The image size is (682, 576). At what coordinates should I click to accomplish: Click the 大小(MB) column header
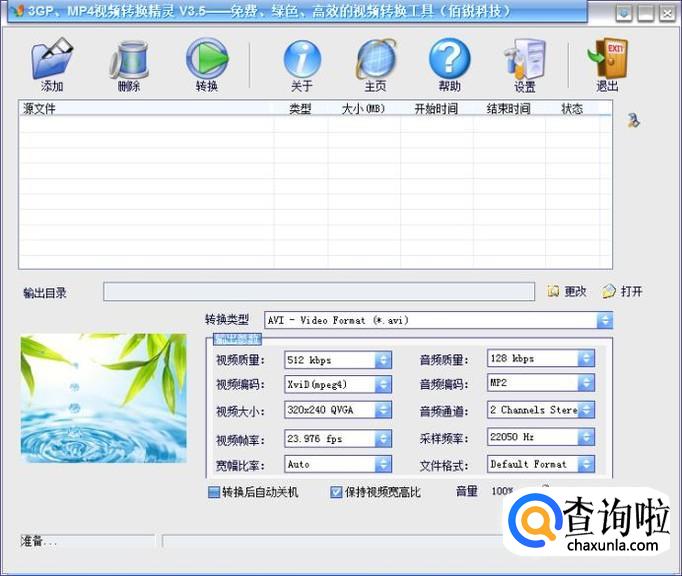pos(364,108)
